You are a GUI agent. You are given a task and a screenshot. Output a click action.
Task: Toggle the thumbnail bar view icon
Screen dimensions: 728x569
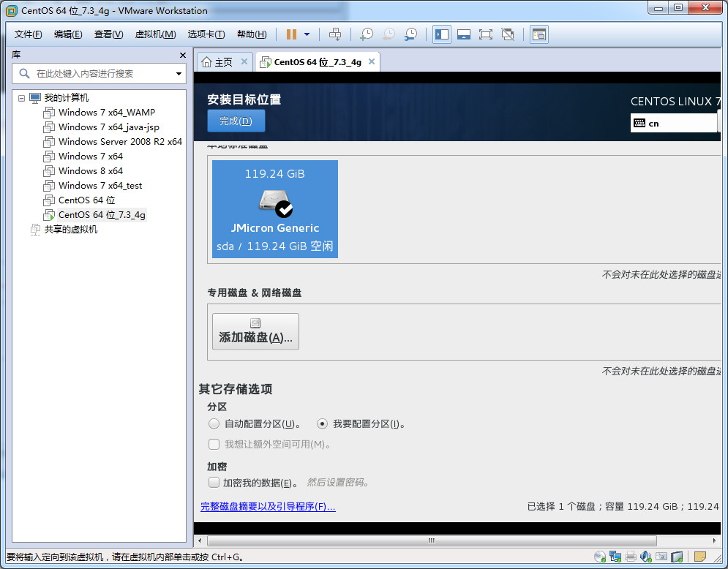click(463, 34)
